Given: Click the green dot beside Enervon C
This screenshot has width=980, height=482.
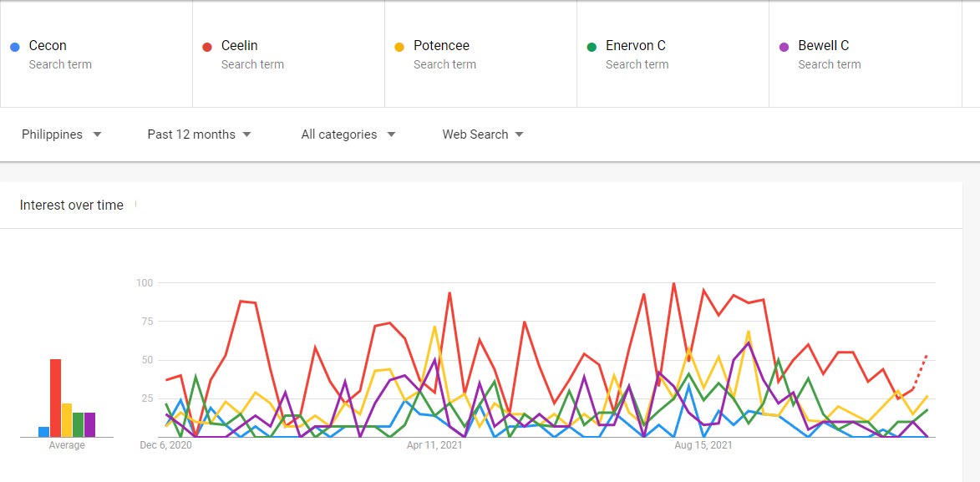Looking at the screenshot, I should pyautogui.click(x=591, y=47).
